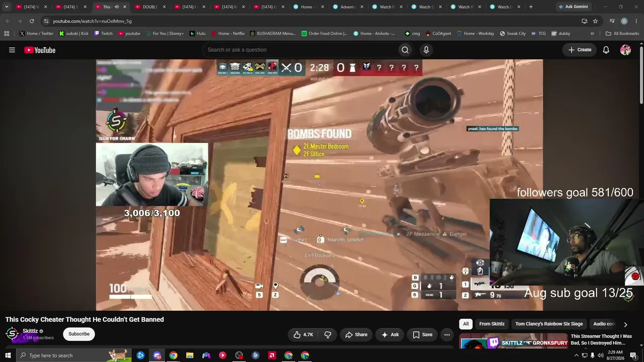This screenshot has width=644, height=362.
Task: Open YouTube notifications bell
Action: 606,50
